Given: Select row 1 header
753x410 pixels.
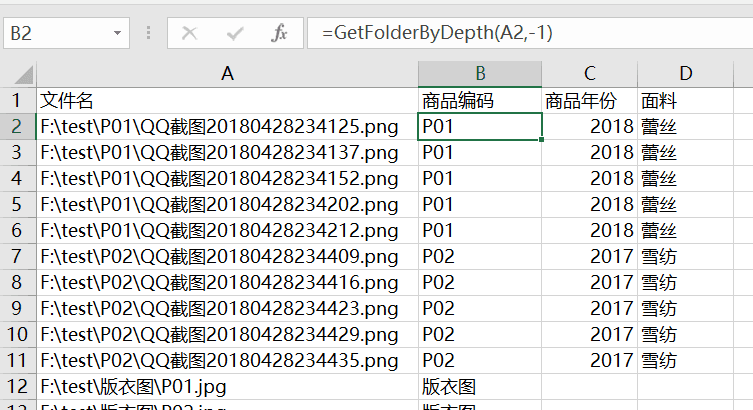Looking at the screenshot, I should click(x=18, y=100).
